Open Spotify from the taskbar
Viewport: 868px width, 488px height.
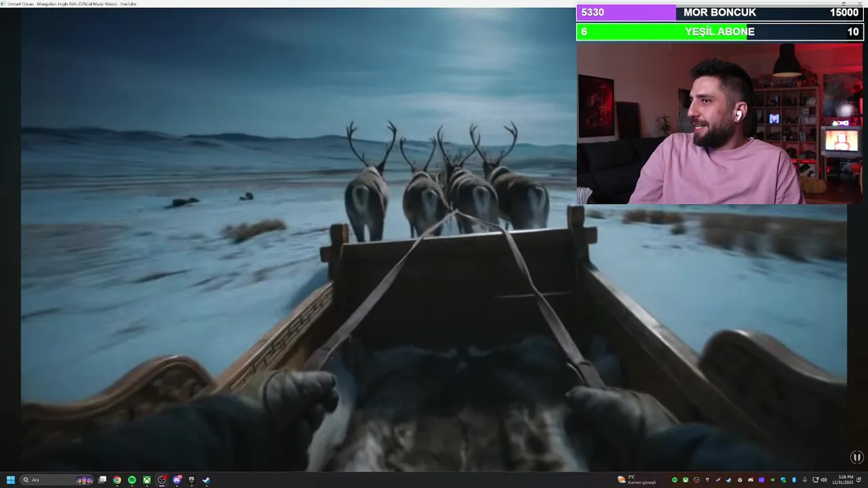pos(132,480)
